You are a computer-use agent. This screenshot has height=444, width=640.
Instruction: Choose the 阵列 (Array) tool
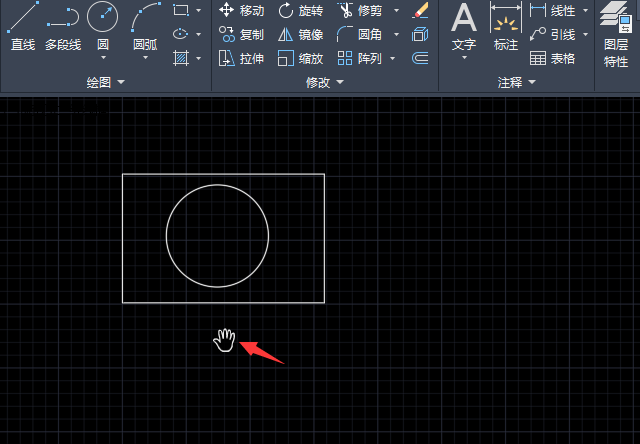click(x=360, y=58)
